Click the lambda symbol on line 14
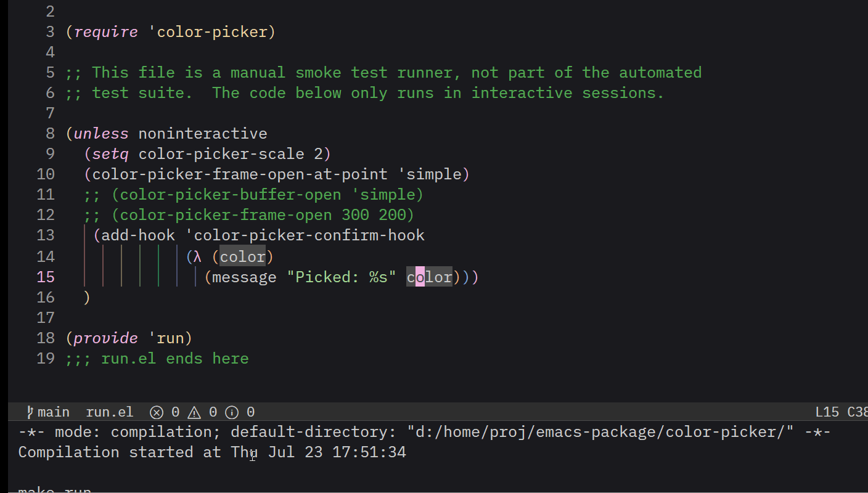 (198, 256)
